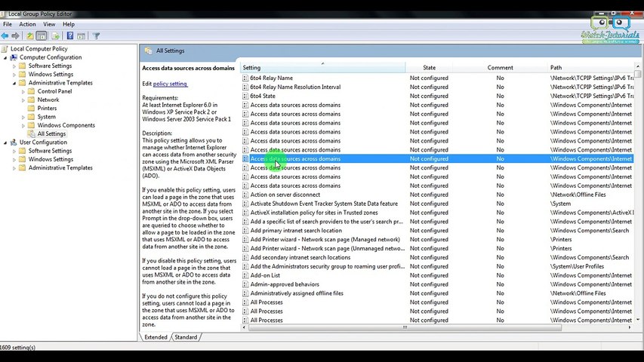Click policy icon beside Add secondary intranet search locations
Viewport: 644px width, 362px height.
coord(245,257)
